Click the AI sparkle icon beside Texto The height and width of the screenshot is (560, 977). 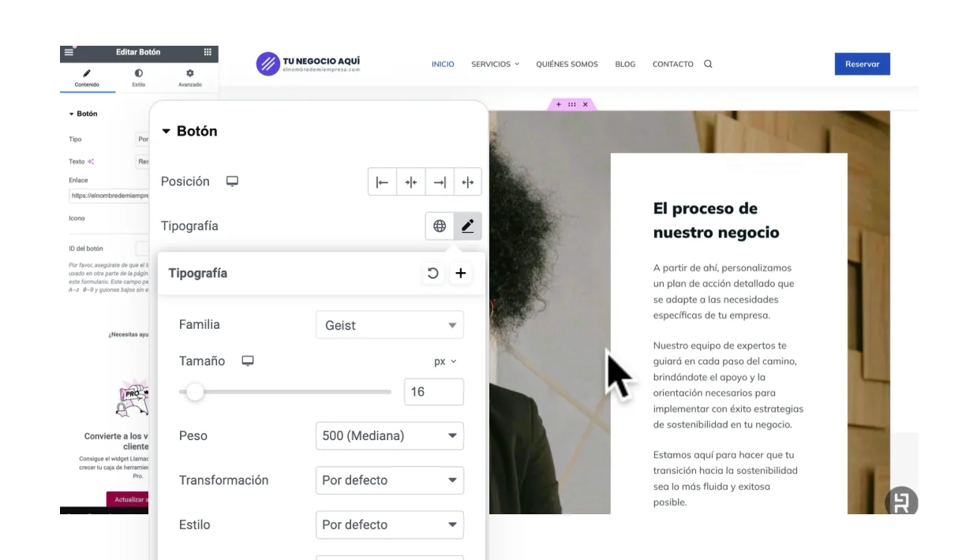(91, 161)
